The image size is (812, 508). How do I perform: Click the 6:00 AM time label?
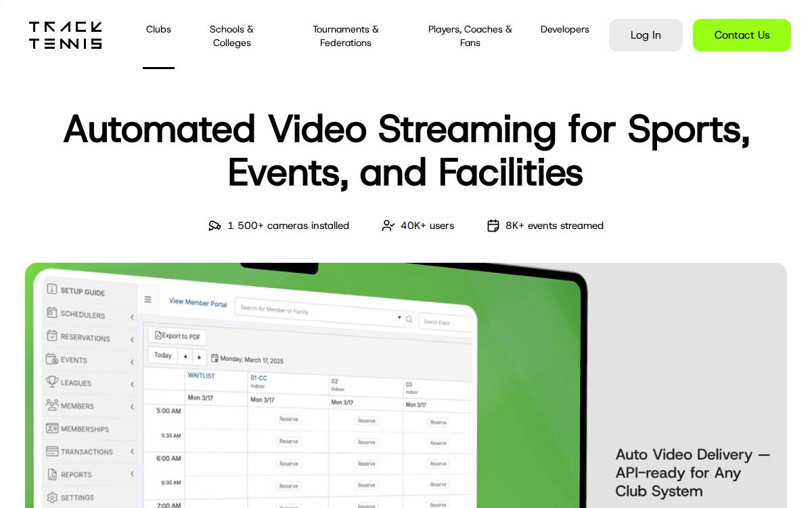click(168, 458)
